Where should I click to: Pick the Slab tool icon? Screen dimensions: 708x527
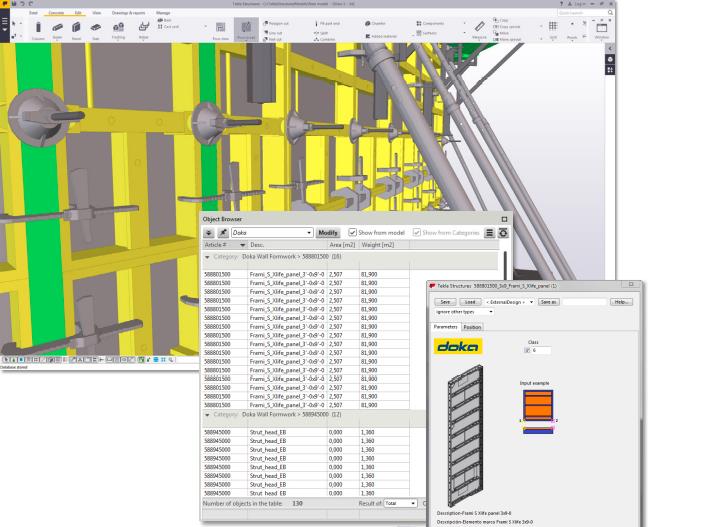(x=95, y=28)
